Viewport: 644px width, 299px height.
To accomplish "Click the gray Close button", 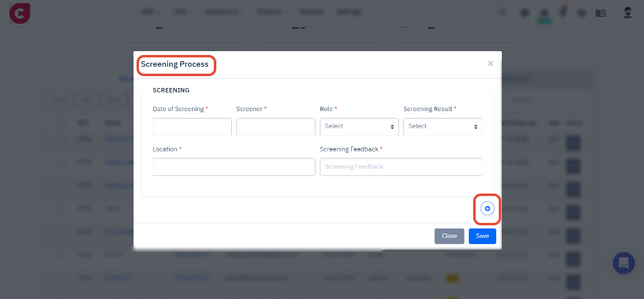I will [449, 236].
